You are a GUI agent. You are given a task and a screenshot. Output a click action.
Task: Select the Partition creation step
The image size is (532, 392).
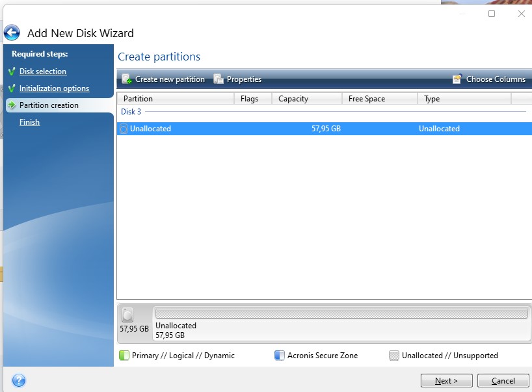coord(49,105)
